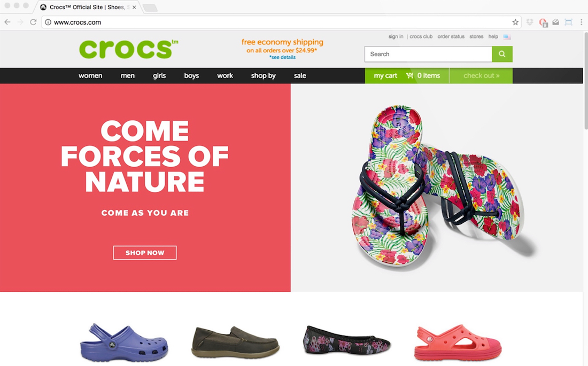
Task: Click the Dropbox extension icon
Action: tap(530, 22)
